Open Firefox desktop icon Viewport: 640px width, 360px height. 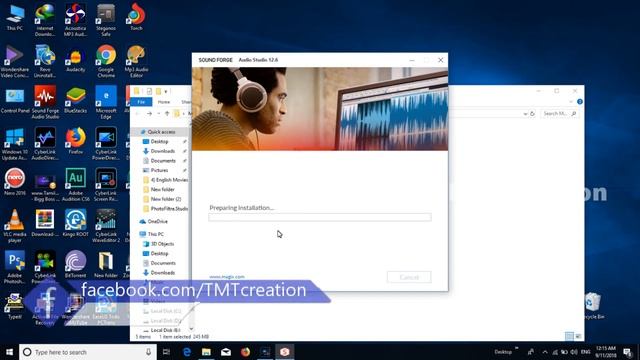(x=76, y=141)
